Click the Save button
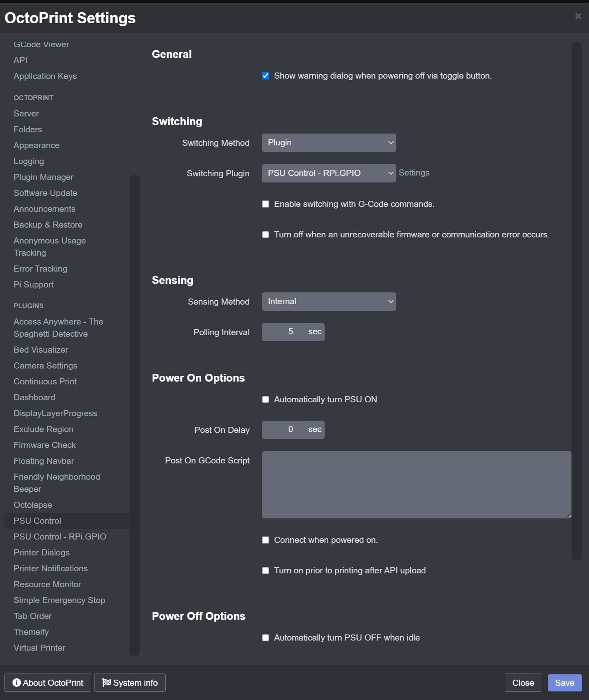This screenshot has height=700, width=589. [565, 683]
